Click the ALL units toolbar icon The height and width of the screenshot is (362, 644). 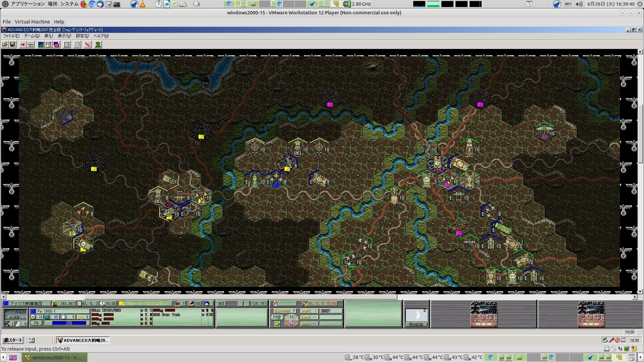[77, 45]
